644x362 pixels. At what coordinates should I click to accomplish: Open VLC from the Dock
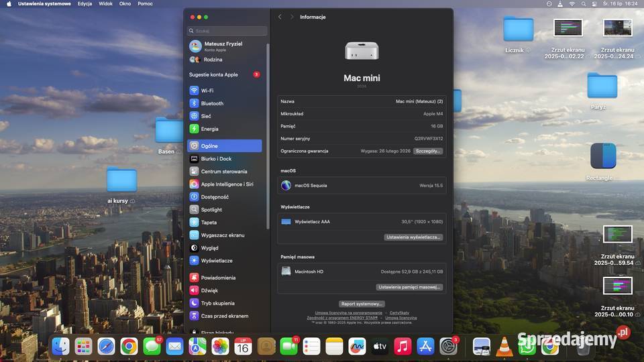504,347
